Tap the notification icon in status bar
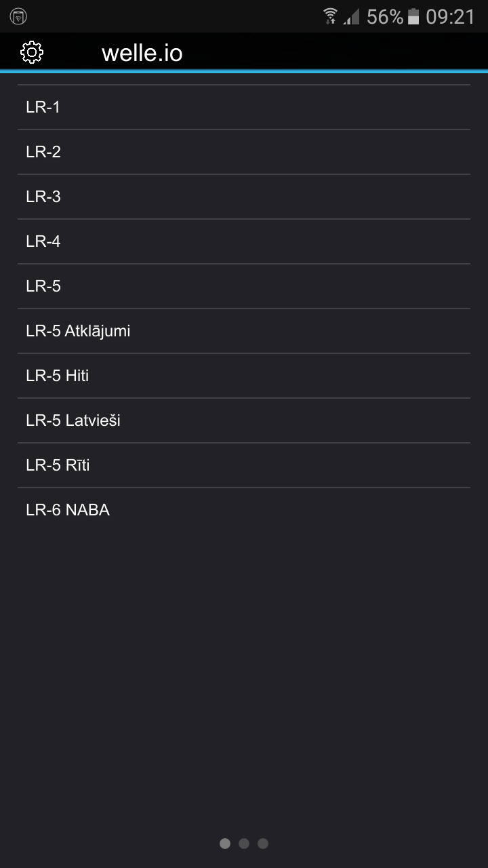Image resolution: width=488 pixels, height=868 pixels. coord(18,16)
